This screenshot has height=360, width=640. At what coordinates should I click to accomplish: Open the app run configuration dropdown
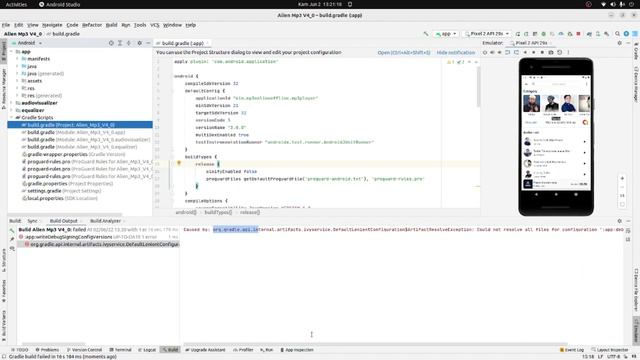(x=446, y=34)
